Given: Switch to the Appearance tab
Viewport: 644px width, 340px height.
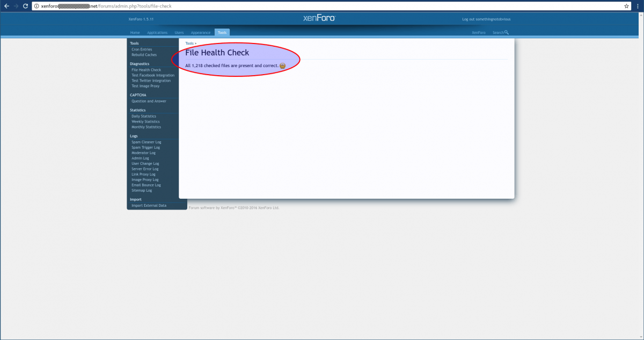Looking at the screenshot, I should click(x=200, y=32).
